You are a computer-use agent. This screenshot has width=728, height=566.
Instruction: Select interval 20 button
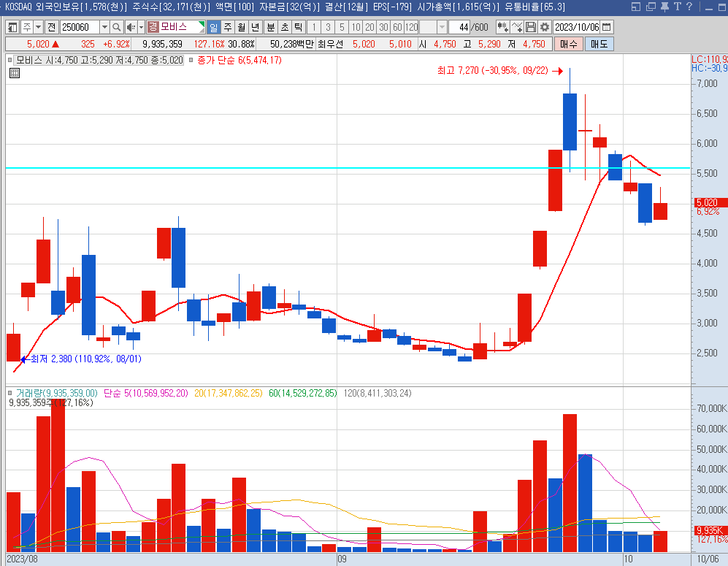[x=369, y=28]
